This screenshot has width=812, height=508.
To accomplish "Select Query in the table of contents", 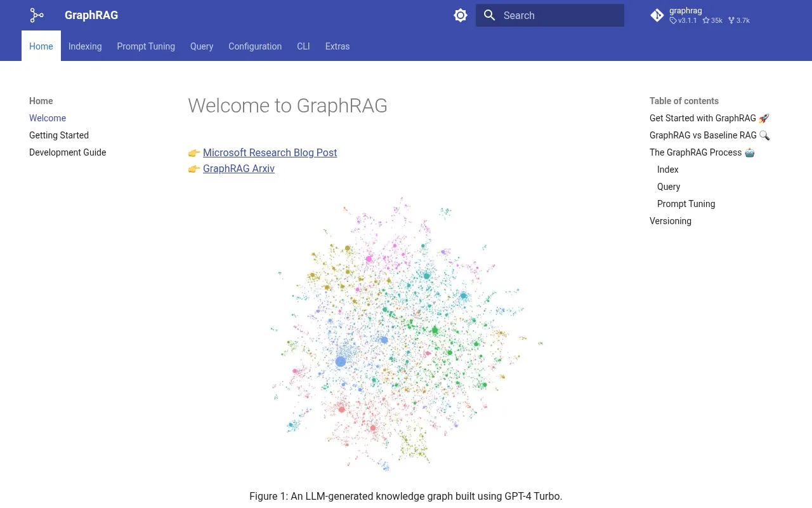I will [x=669, y=187].
